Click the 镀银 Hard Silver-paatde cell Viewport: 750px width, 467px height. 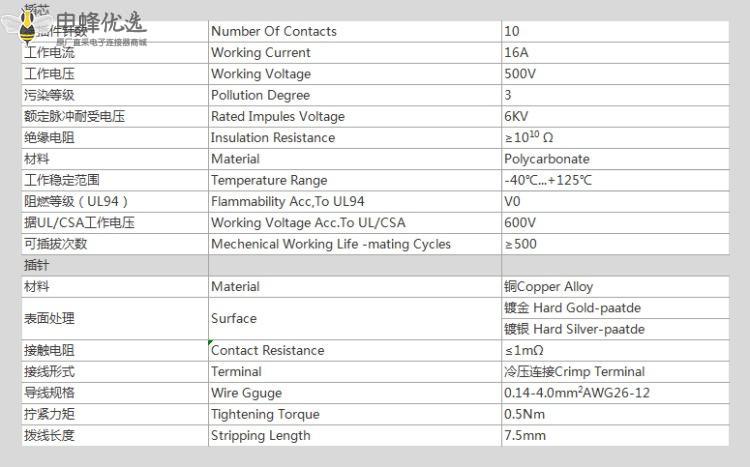574,329
